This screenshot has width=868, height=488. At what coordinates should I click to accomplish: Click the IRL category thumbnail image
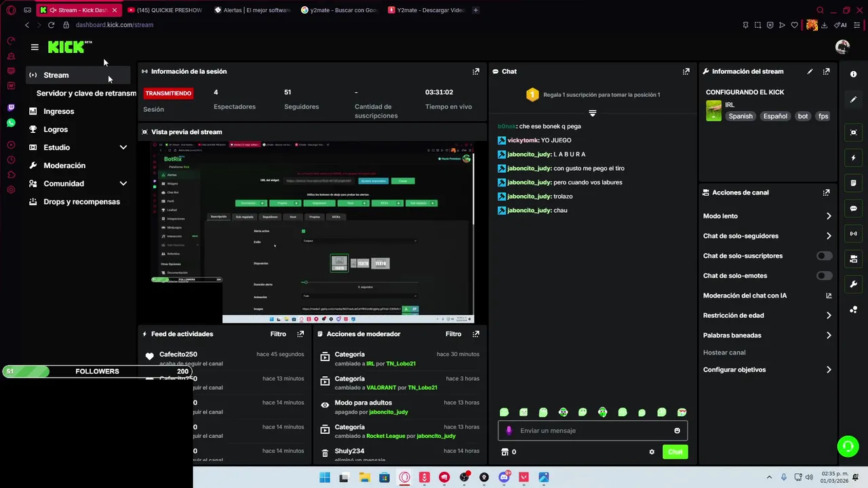coord(713,111)
